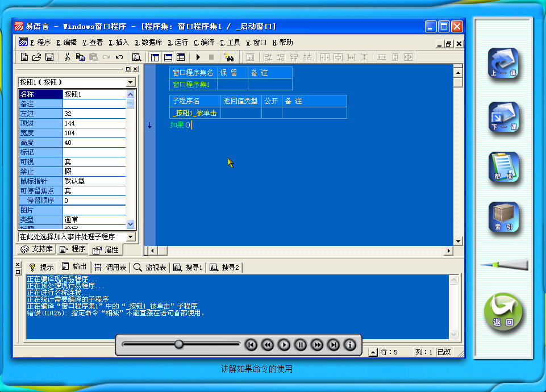Open the F.程序 menu

(x=40, y=43)
